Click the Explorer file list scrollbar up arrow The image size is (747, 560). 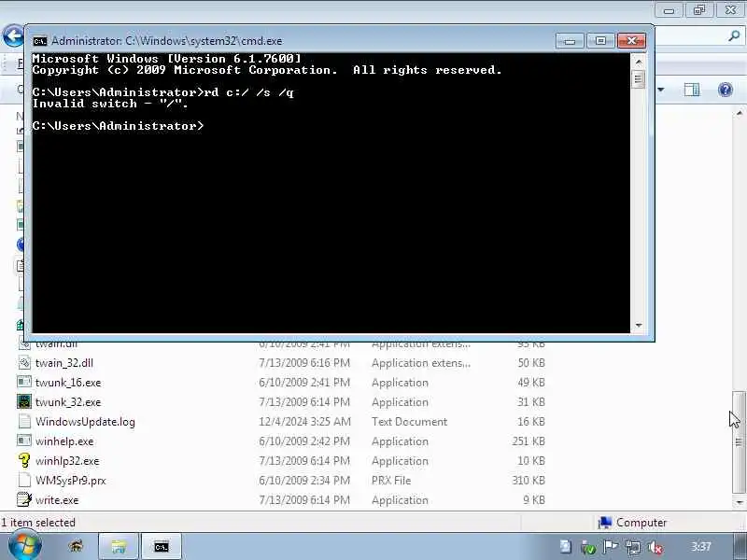click(739, 113)
